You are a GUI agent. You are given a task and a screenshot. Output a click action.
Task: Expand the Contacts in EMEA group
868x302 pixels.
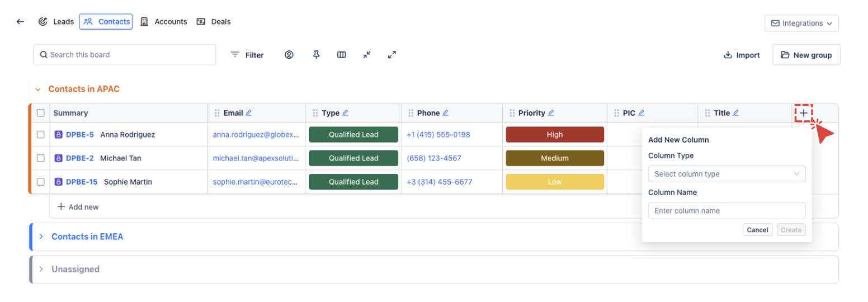pos(41,237)
